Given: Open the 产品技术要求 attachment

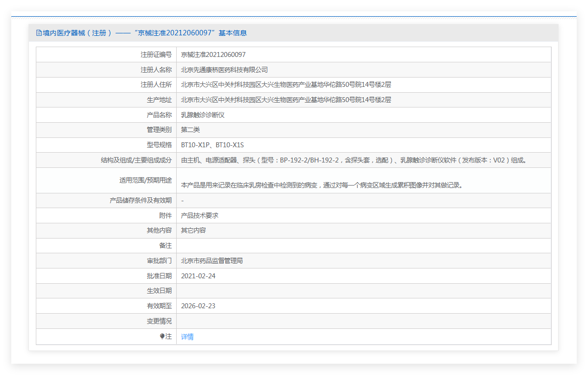Looking at the screenshot, I should [x=199, y=215].
